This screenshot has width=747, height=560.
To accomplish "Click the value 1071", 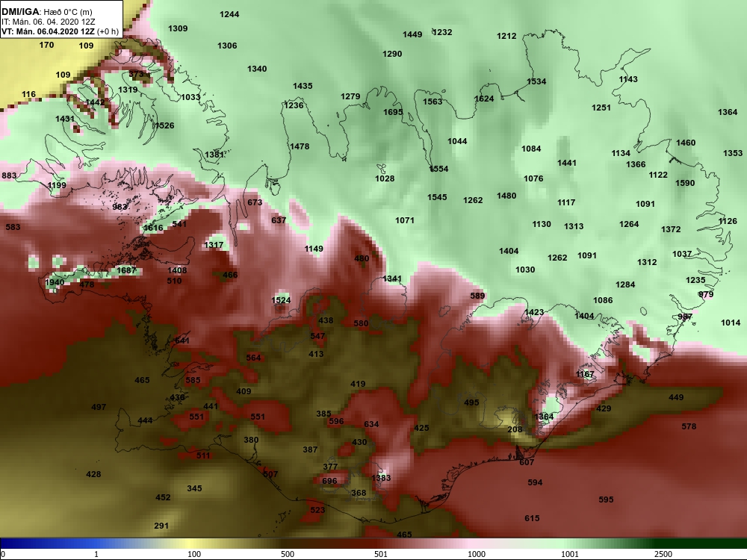I will (x=404, y=220).
